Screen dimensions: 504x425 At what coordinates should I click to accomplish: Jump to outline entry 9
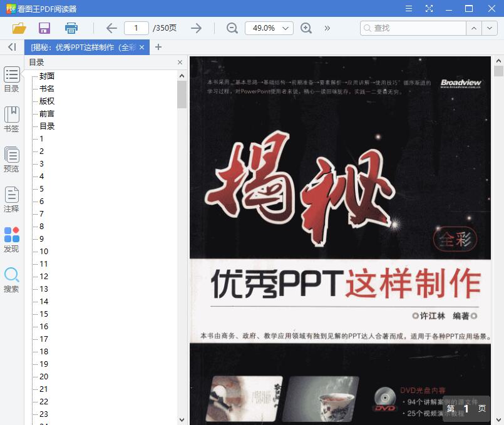[x=41, y=239]
